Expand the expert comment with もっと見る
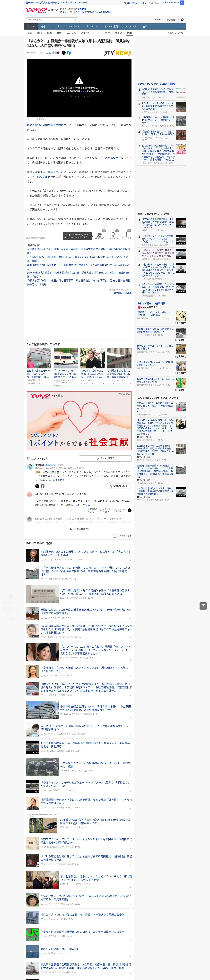 [59, 480]
